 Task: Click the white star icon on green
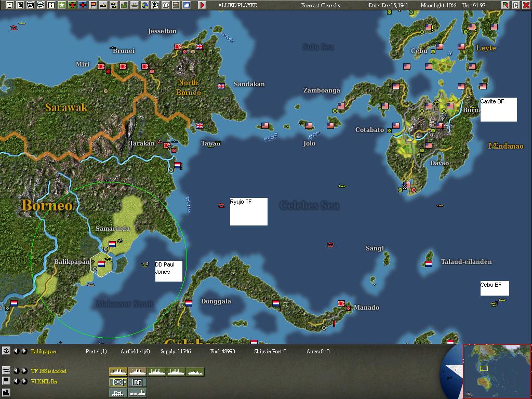point(62,5)
